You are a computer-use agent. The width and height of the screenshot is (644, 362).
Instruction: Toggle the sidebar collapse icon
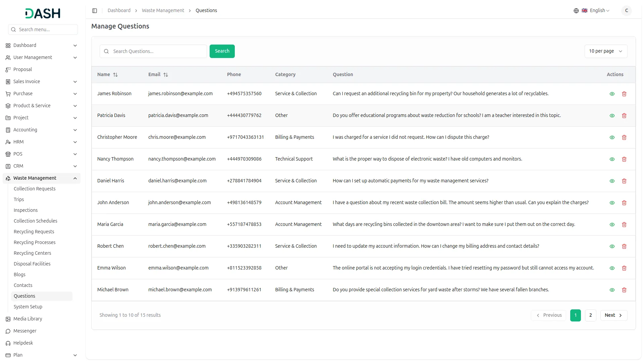[95, 11]
